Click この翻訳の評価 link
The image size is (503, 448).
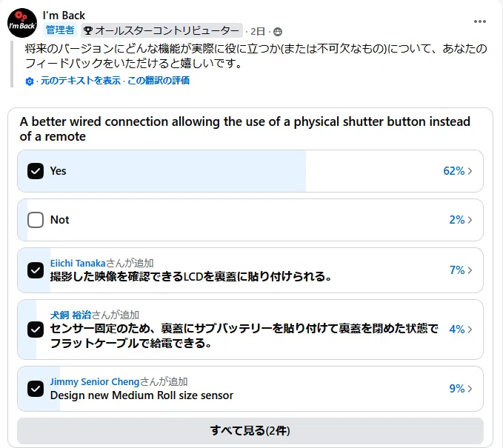(159, 81)
